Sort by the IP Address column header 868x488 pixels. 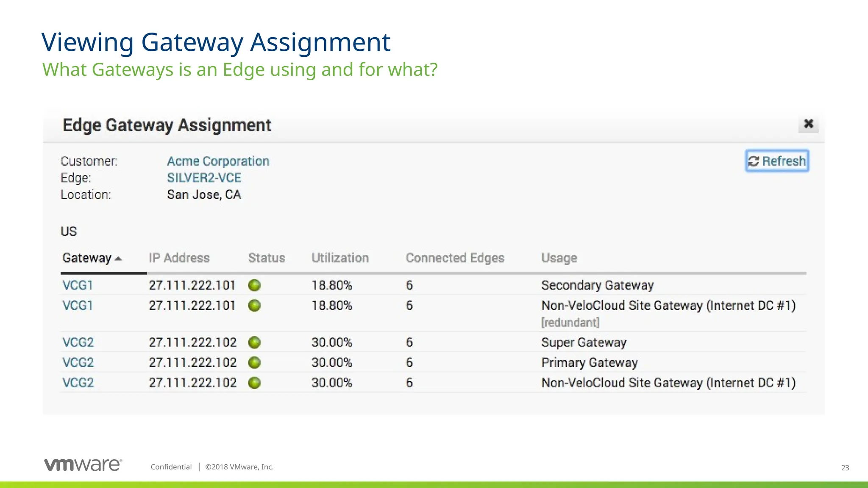(x=179, y=258)
